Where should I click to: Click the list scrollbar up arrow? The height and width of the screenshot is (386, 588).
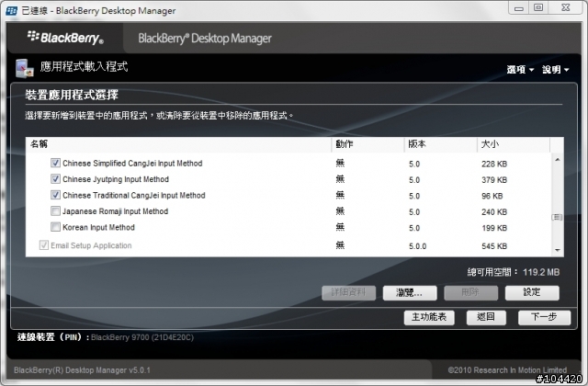(x=558, y=160)
